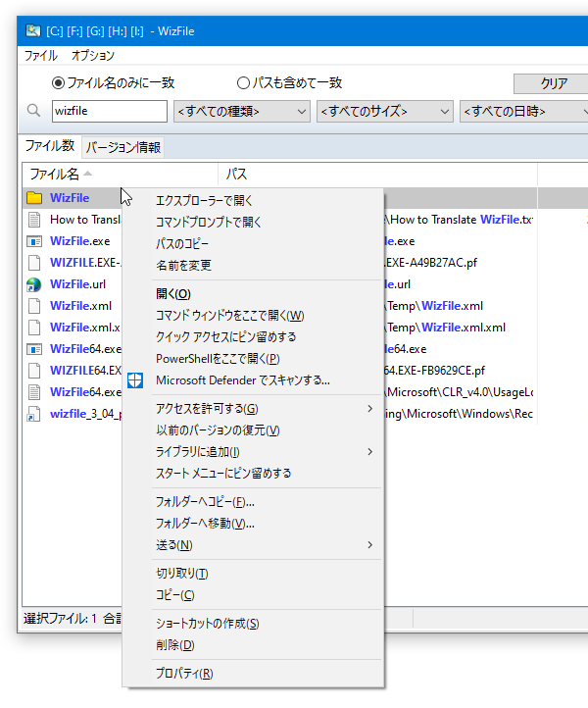This screenshot has width=588, height=708.
Task: Choose パスのコピー from context menu
Action: point(253,244)
